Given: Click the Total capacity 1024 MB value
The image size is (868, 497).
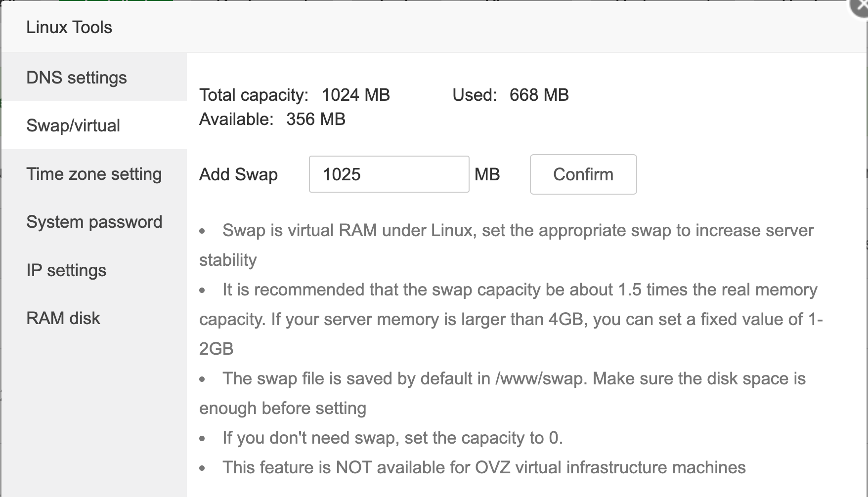Looking at the screenshot, I should (x=355, y=95).
